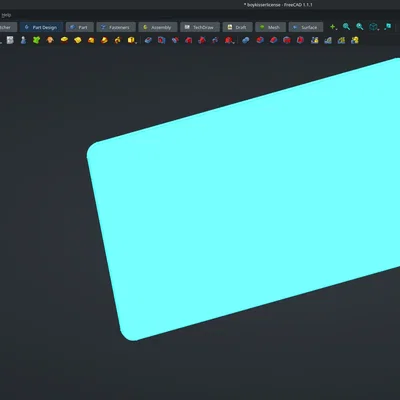
Task: Select the Thickness tool icon
Action: click(x=300, y=40)
